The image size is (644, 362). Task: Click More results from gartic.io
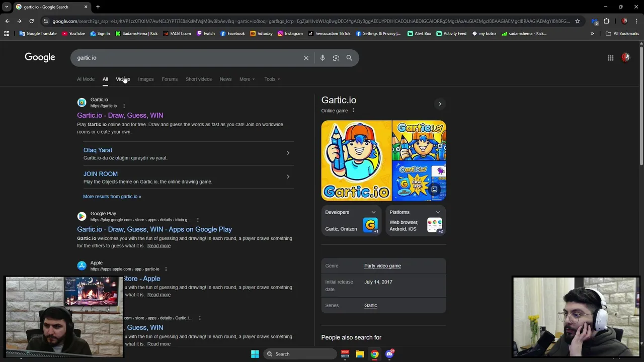click(112, 197)
